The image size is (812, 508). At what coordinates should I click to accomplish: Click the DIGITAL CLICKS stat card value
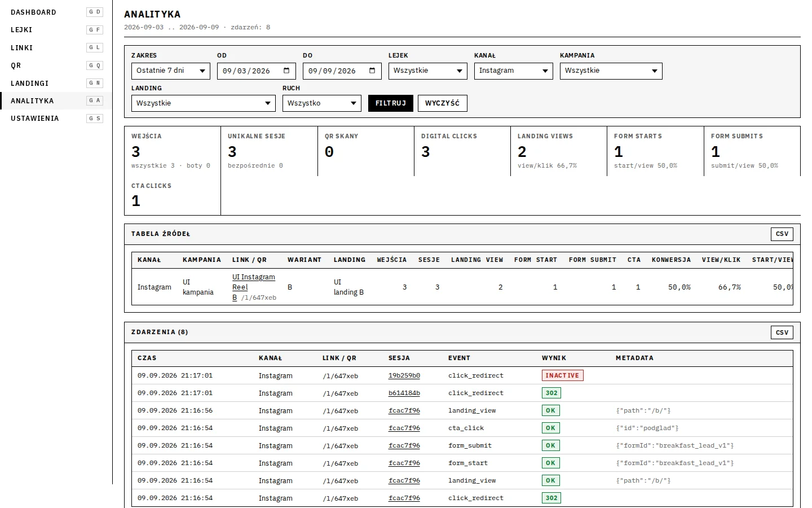point(426,152)
